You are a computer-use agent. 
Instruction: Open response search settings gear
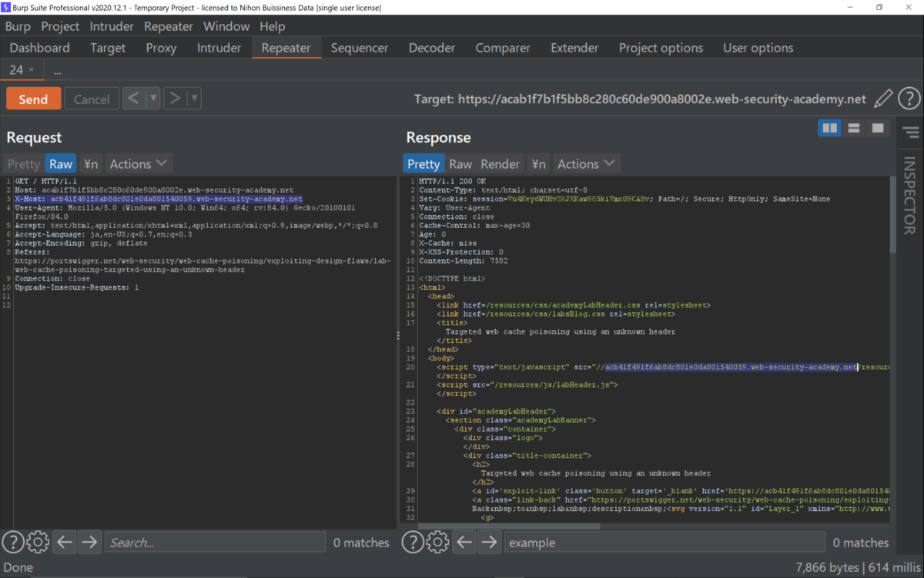437,543
